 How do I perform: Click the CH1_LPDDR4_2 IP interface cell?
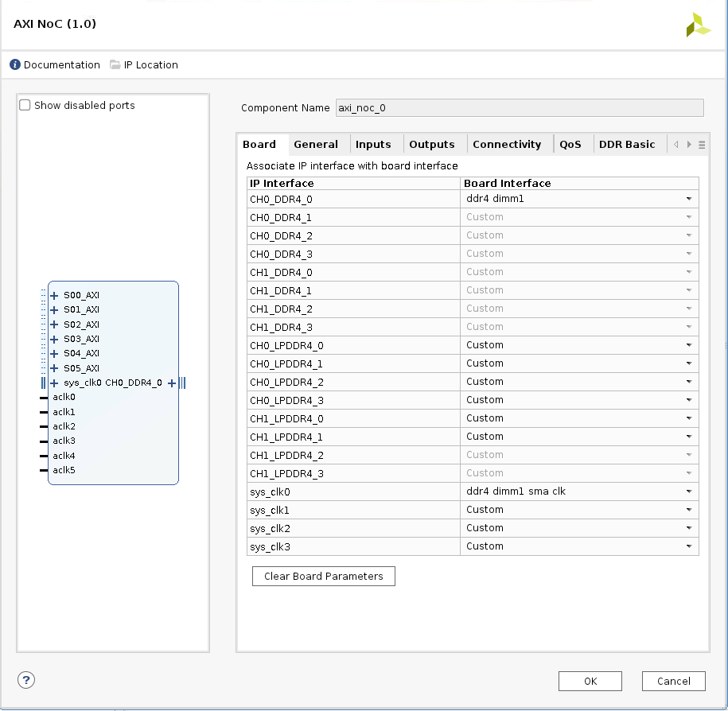[x=353, y=455]
